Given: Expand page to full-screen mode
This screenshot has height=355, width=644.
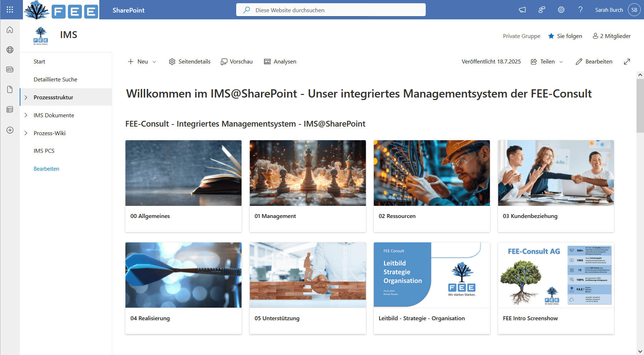Looking at the screenshot, I should (627, 62).
